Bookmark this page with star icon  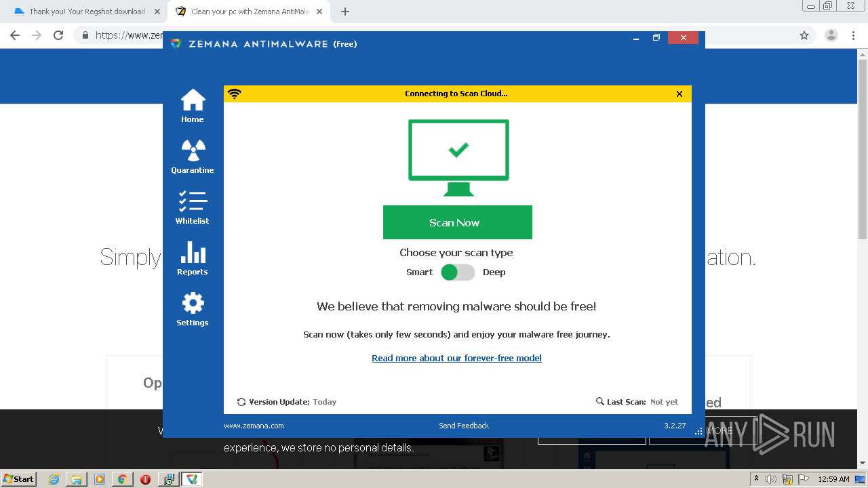click(804, 35)
